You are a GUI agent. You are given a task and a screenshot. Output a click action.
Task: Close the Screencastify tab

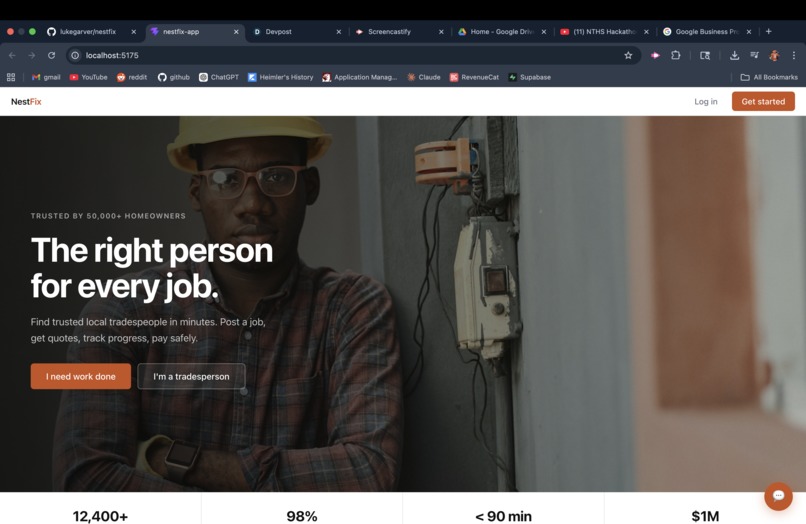441,32
